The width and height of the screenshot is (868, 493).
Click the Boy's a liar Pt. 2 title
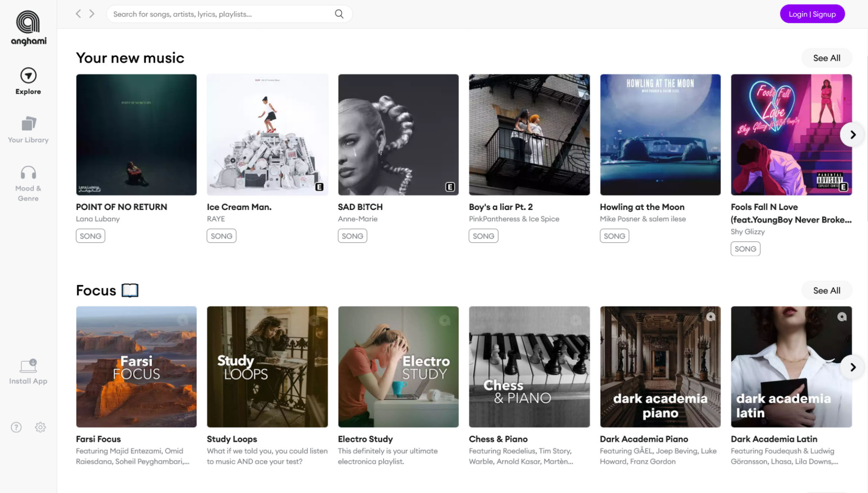click(x=500, y=207)
